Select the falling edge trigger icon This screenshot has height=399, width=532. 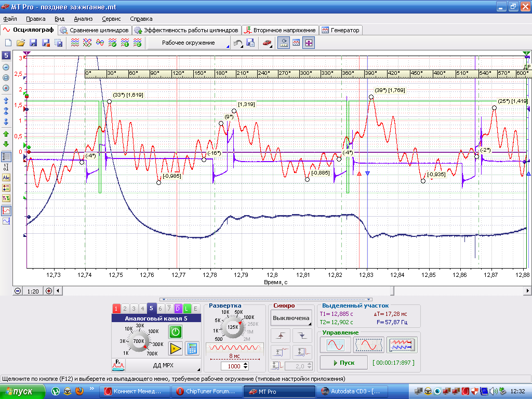(302, 336)
